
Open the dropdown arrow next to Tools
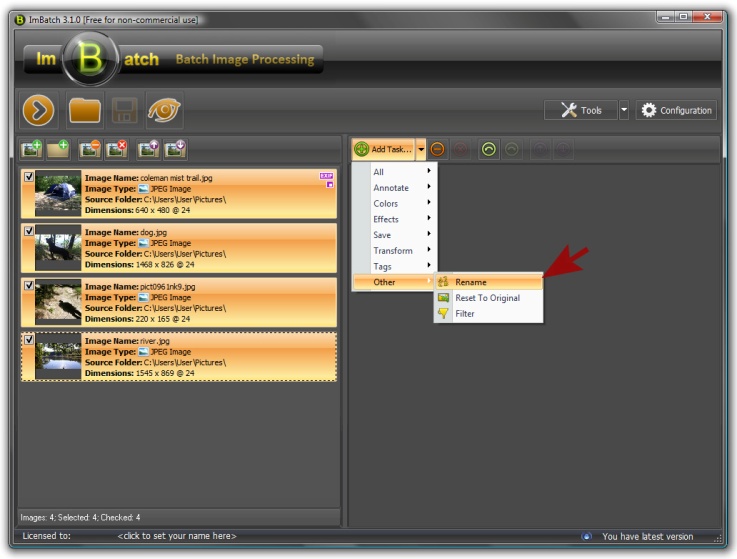(624, 110)
